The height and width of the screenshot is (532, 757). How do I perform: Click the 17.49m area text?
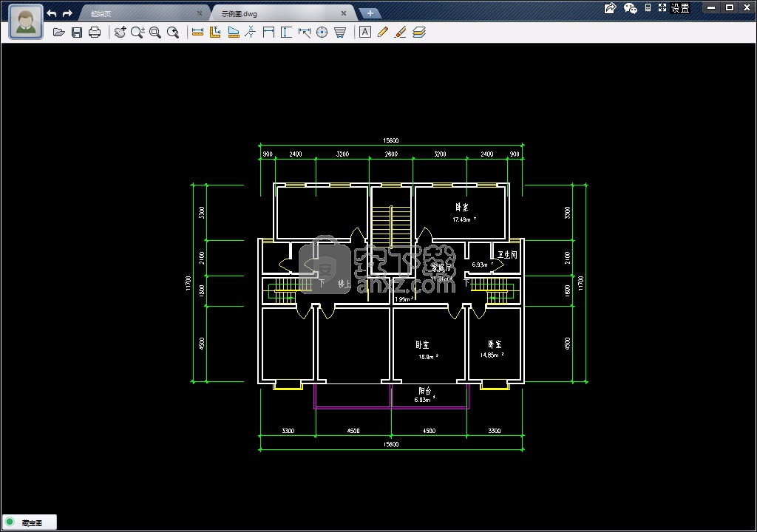coord(463,219)
